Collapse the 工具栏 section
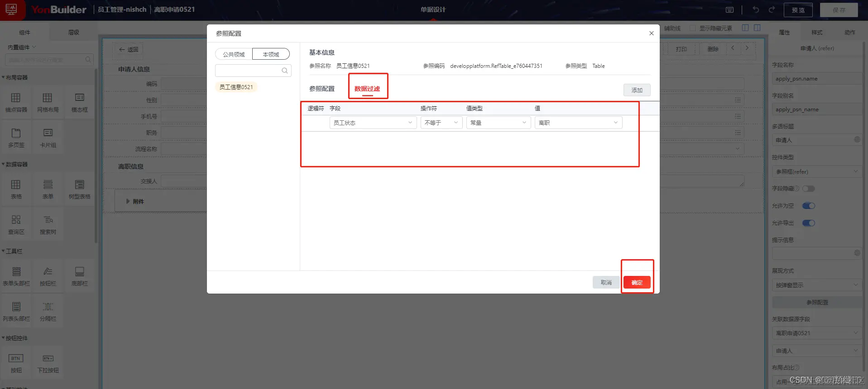This screenshot has width=868, height=389. [12, 251]
